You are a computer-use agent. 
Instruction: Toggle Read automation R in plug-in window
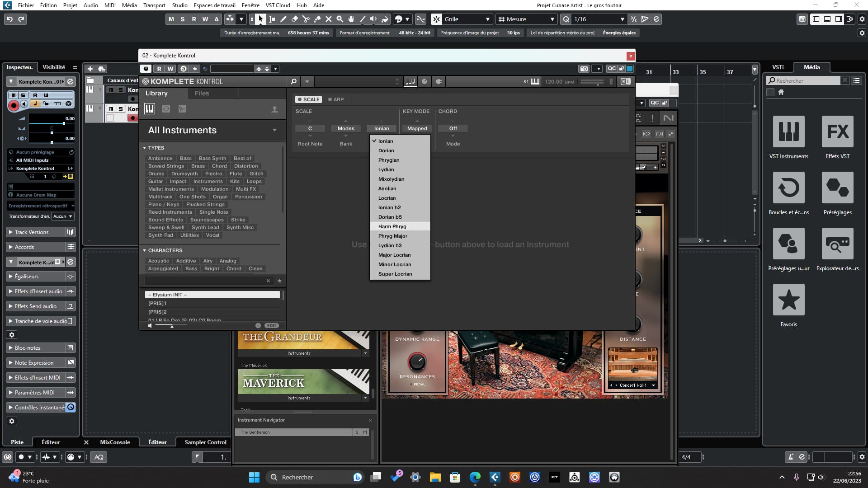tap(159, 69)
